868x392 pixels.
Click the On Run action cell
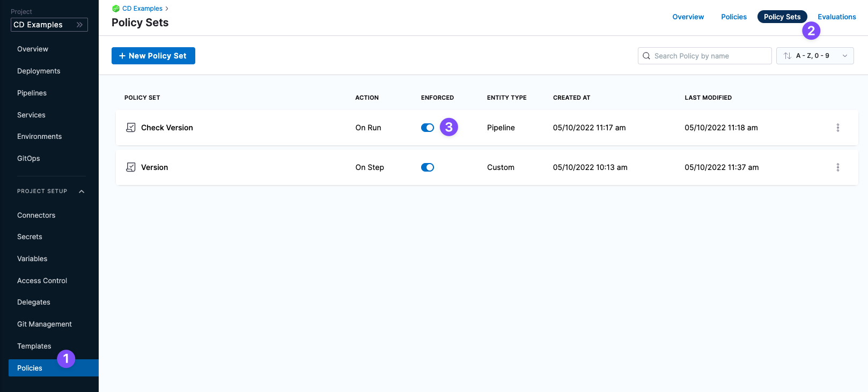coord(368,128)
